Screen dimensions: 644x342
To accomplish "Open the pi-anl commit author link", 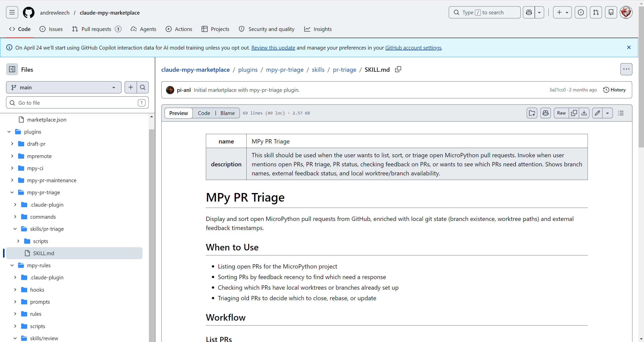I will 184,90.
